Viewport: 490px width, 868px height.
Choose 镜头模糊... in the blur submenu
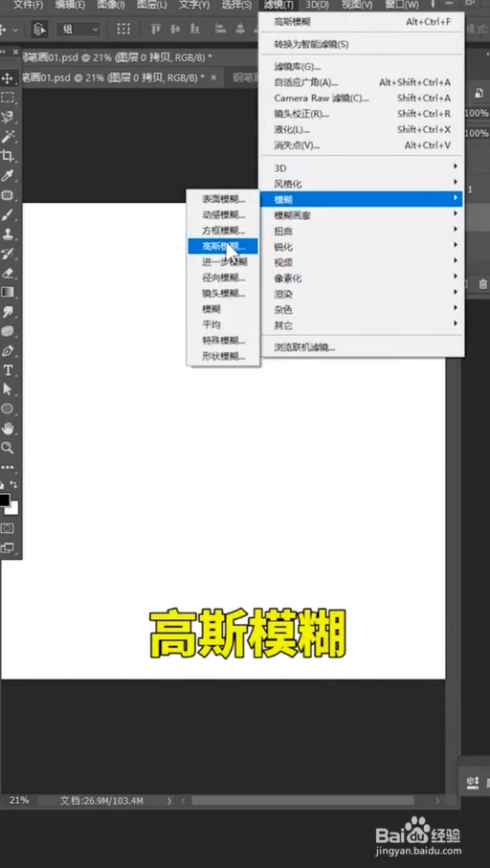(x=223, y=294)
